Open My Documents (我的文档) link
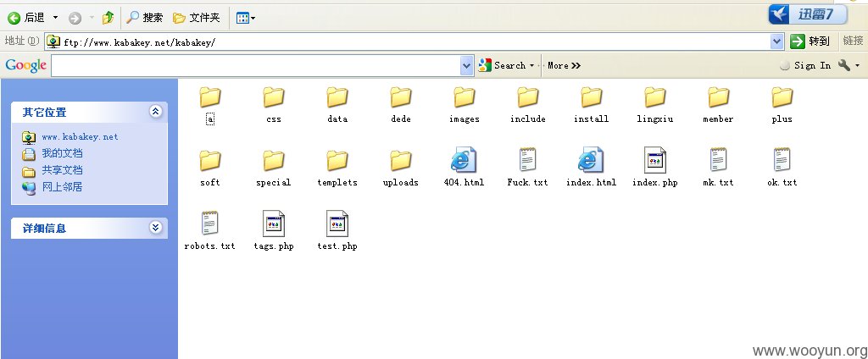868x359 pixels. [62, 153]
